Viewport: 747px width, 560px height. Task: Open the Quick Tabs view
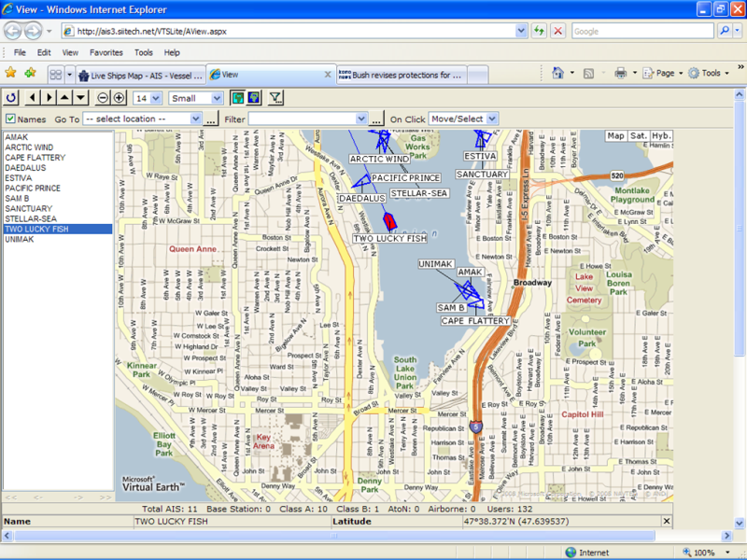coord(56,75)
